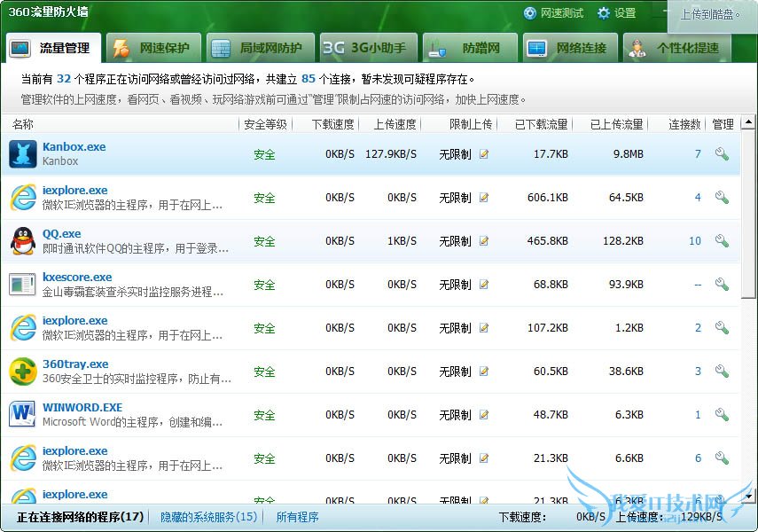Image resolution: width=758 pixels, height=532 pixels.
Task: Click the Kanbox.exe program icon
Action: tap(22, 154)
